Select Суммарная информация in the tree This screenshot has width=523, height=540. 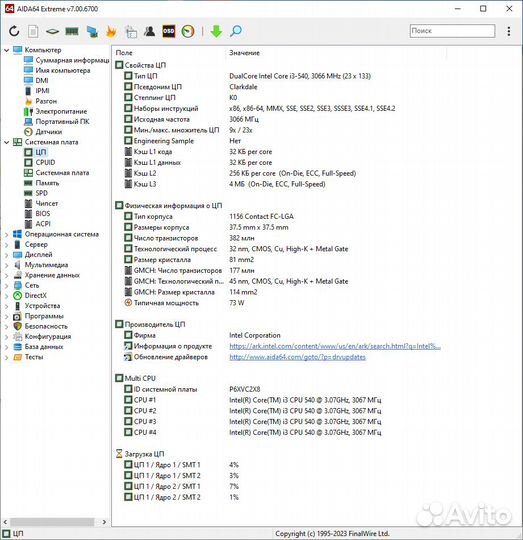[x=66, y=60]
